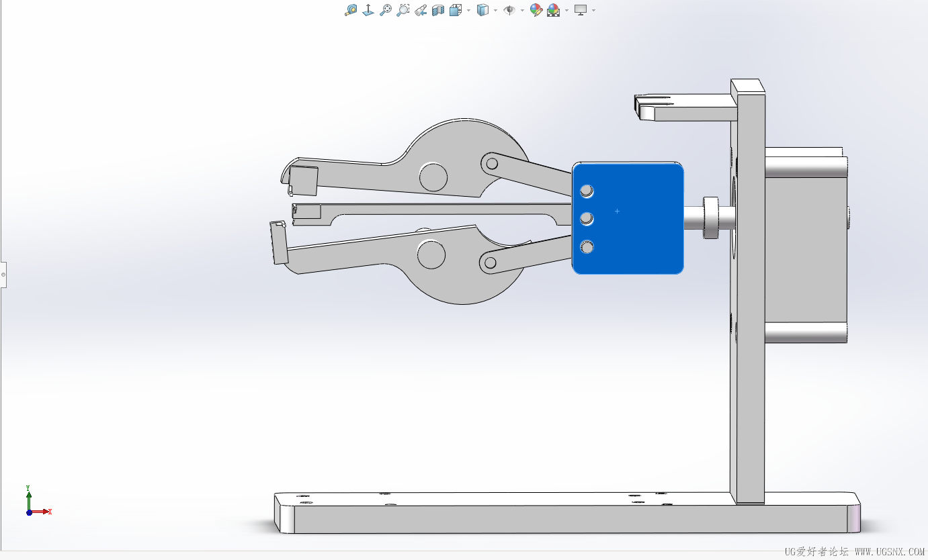
Task: Select the Display Style cube icon
Action: click(x=482, y=10)
